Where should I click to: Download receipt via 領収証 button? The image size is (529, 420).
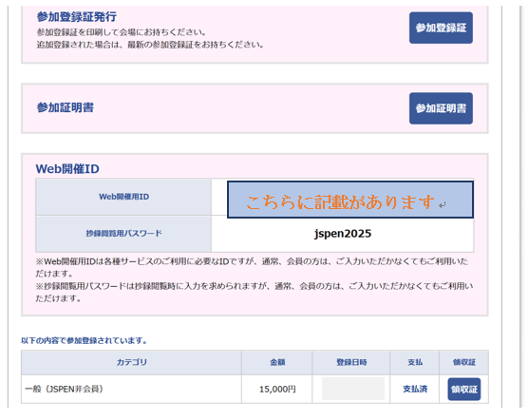[463, 390]
